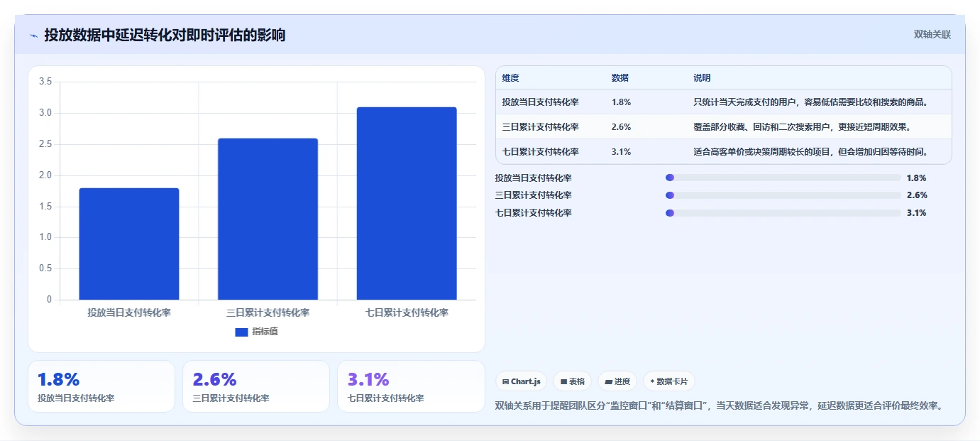Click the 表格 chip icon
980x441 pixels.
[x=563, y=382]
